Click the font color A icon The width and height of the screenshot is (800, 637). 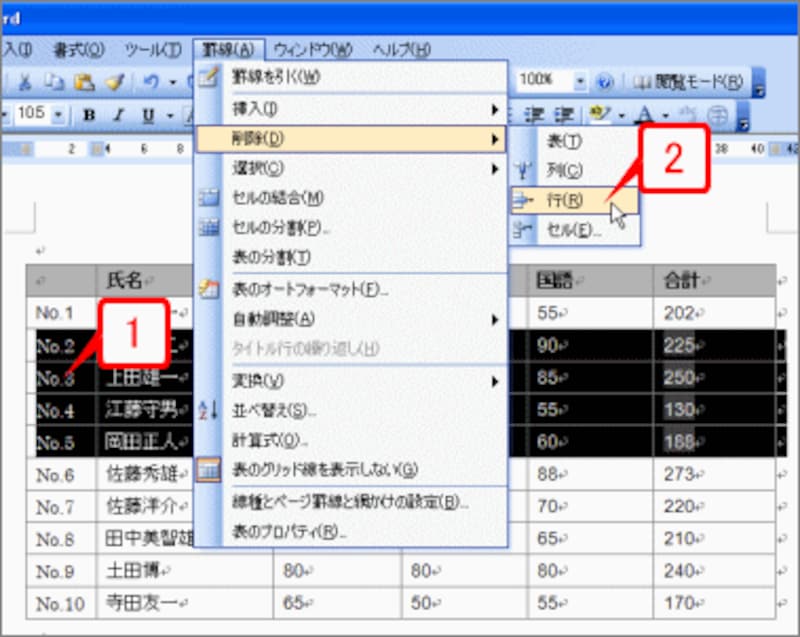[644, 115]
